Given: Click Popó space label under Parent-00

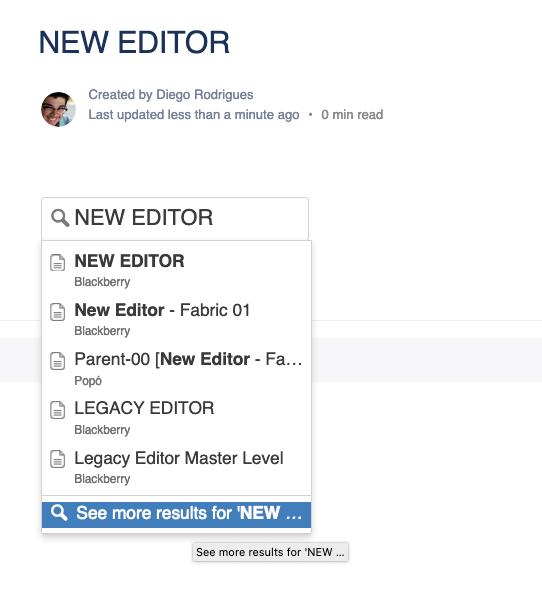Looking at the screenshot, I should pos(88,381).
